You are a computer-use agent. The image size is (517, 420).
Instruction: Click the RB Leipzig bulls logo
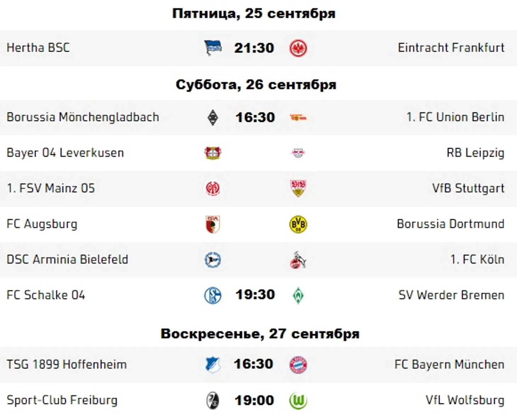[x=298, y=153]
